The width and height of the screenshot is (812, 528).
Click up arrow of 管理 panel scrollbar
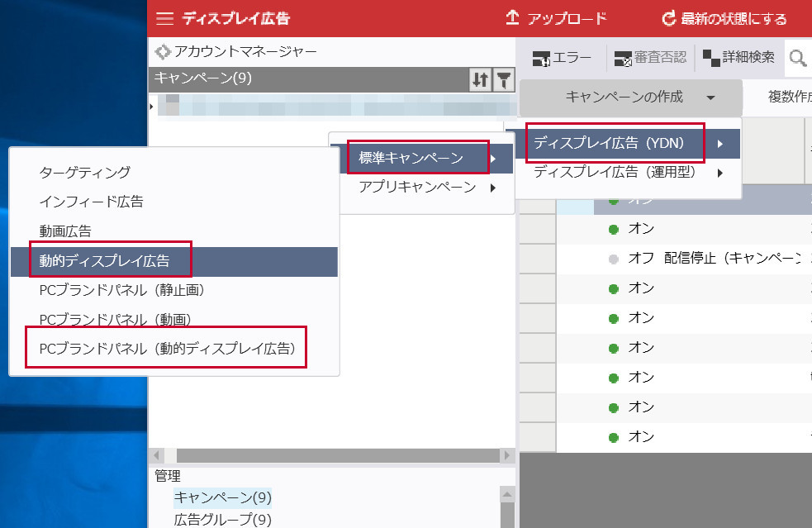point(507,495)
